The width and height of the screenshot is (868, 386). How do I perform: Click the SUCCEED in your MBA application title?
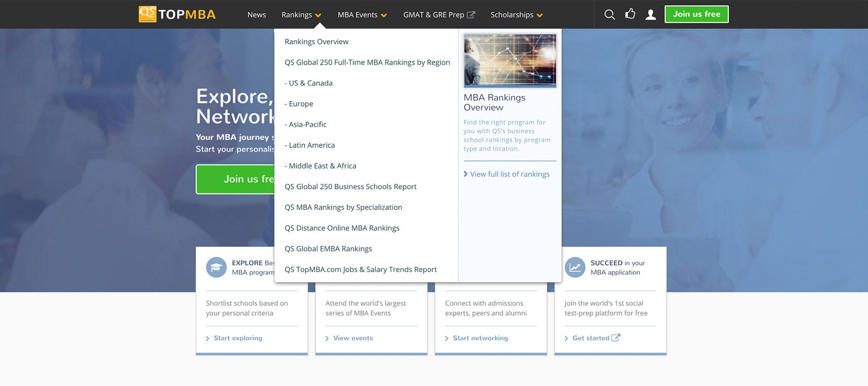[x=618, y=268]
